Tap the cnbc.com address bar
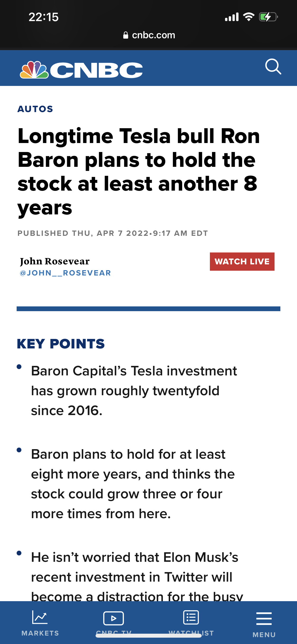The height and width of the screenshot is (644, 297). (x=149, y=35)
